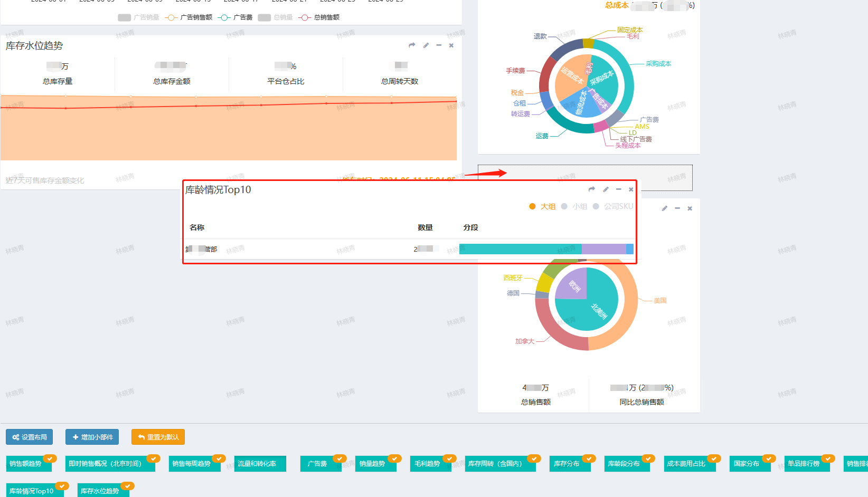This screenshot has width=868, height=497.
Task: Toggle the 库龄段分布 widget tag
Action: 624,464
